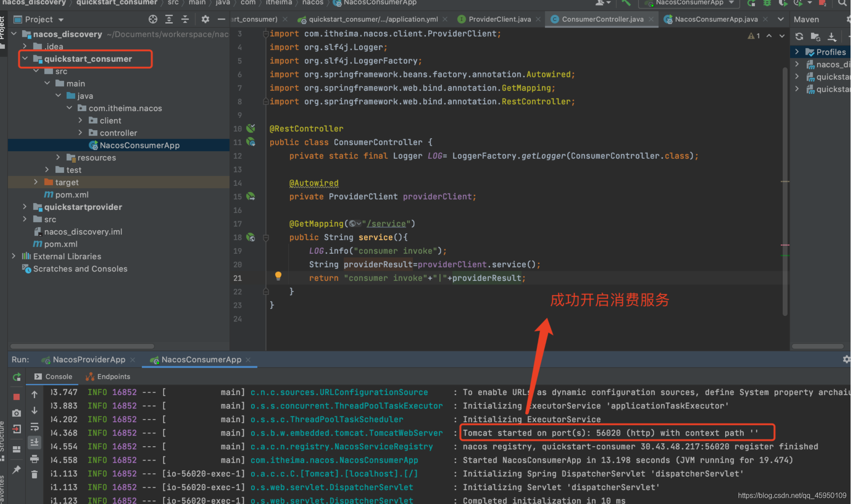The image size is (851, 504).
Task: Open the Endpoints tab
Action: pos(108,376)
